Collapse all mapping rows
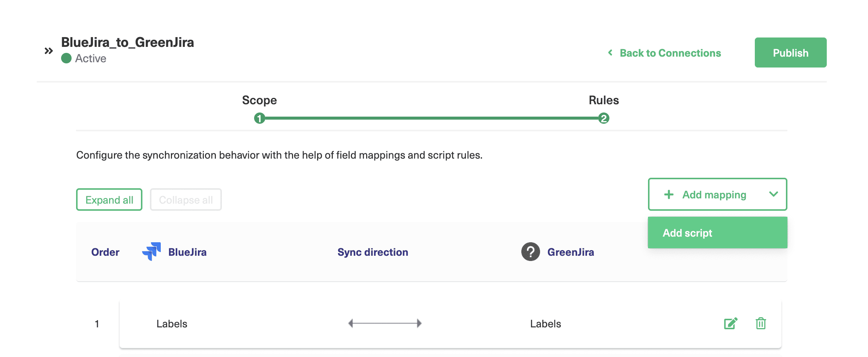The width and height of the screenshot is (868, 357). pos(186,200)
